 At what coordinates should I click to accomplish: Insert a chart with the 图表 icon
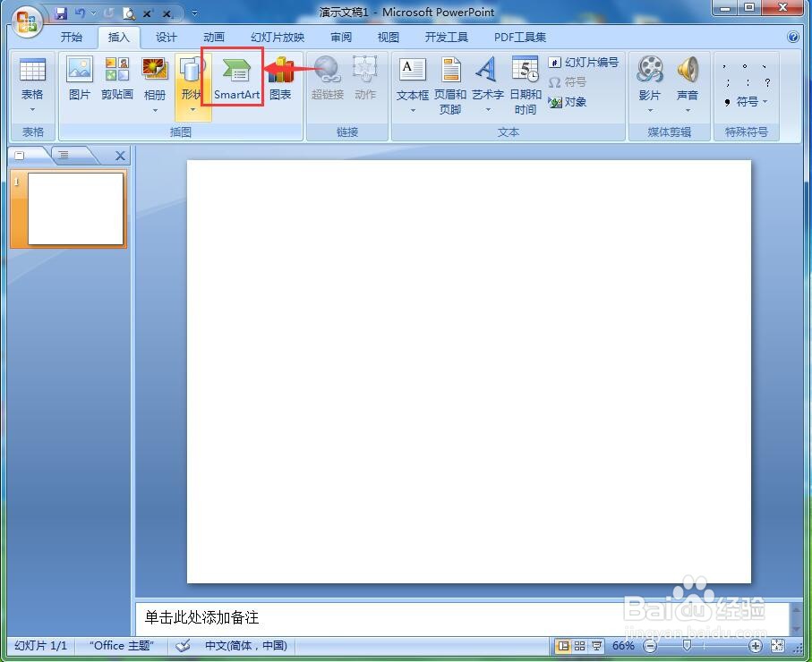(x=280, y=79)
